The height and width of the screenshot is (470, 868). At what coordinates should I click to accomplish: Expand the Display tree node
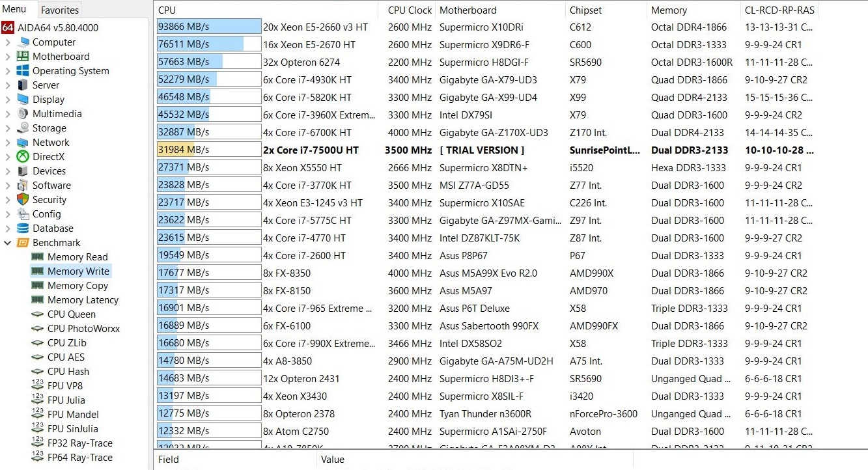tap(8, 100)
